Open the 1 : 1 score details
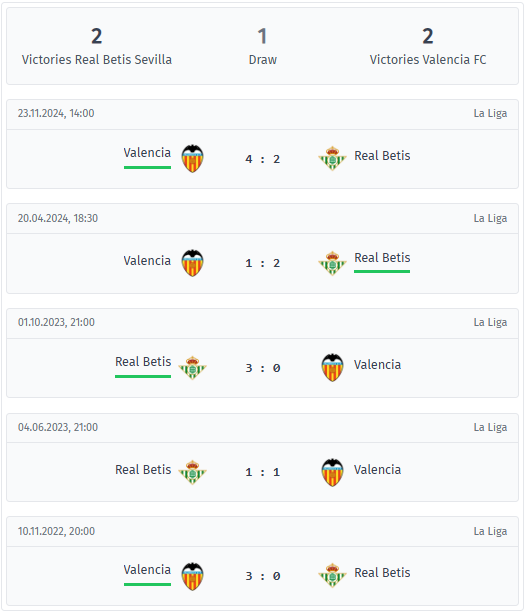Screen dimensions: 524x612 coord(263,472)
